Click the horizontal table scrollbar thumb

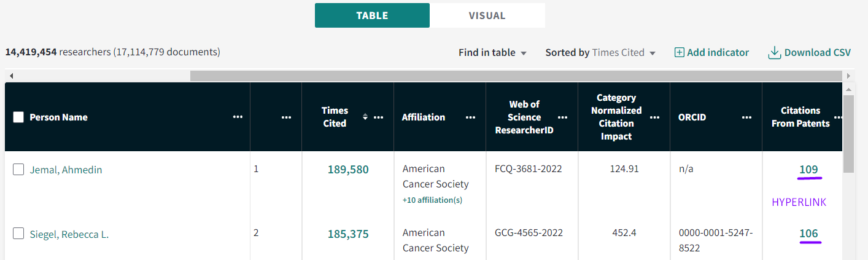pos(516,76)
